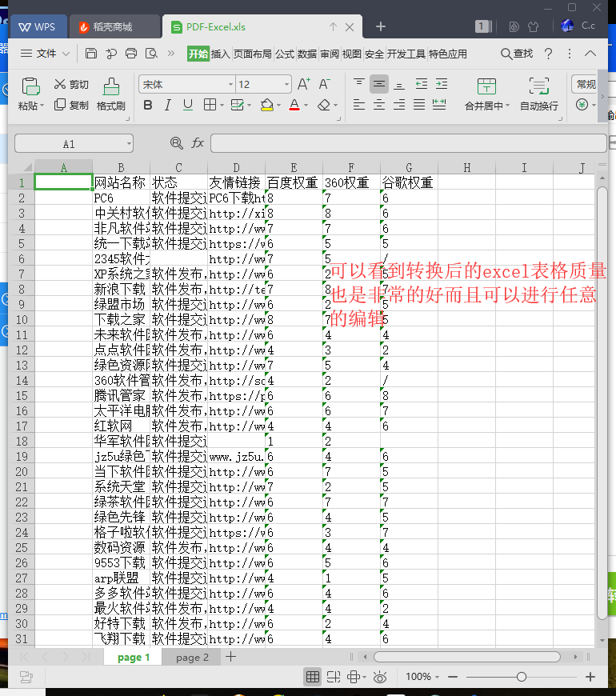Image resolution: width=616 pixels, height=696 pixels.
Task: Switch to normal grid view icon
Action: coord(313,677)
